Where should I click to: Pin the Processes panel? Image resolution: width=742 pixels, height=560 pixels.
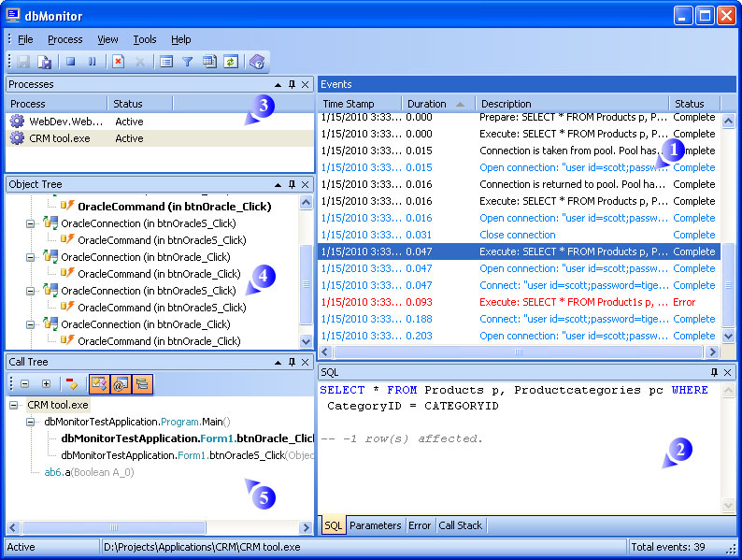click(292, 84)
